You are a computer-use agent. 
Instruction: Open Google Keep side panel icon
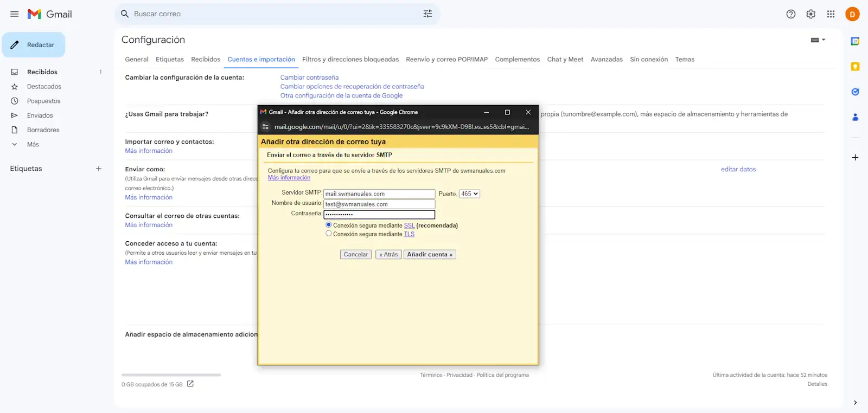[855, 67]
